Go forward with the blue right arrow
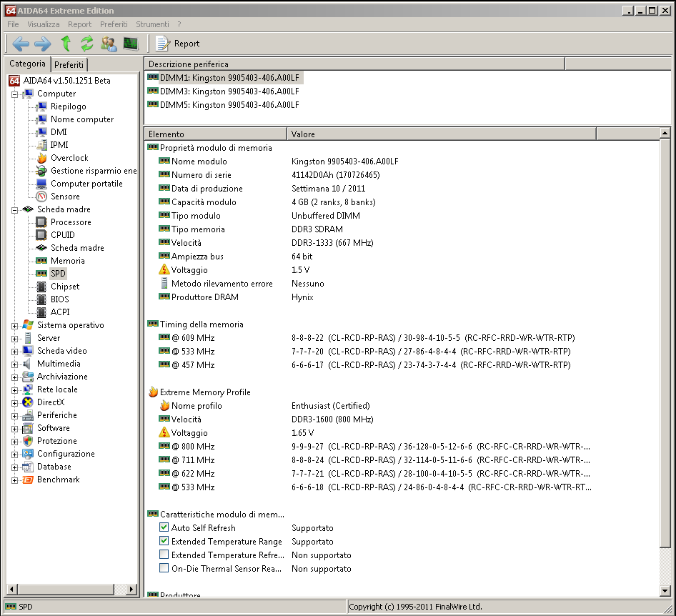This screenshot has width=676, height=616. pos(42,44)
